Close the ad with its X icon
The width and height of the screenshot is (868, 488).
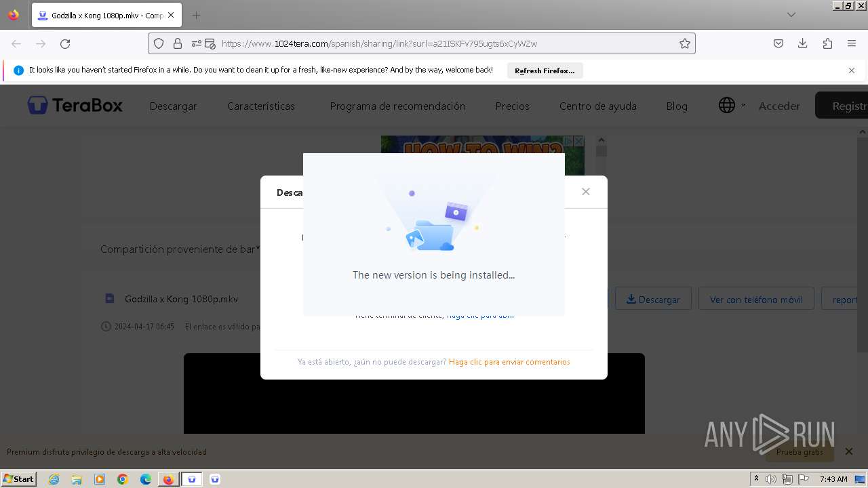click(578, 141)
